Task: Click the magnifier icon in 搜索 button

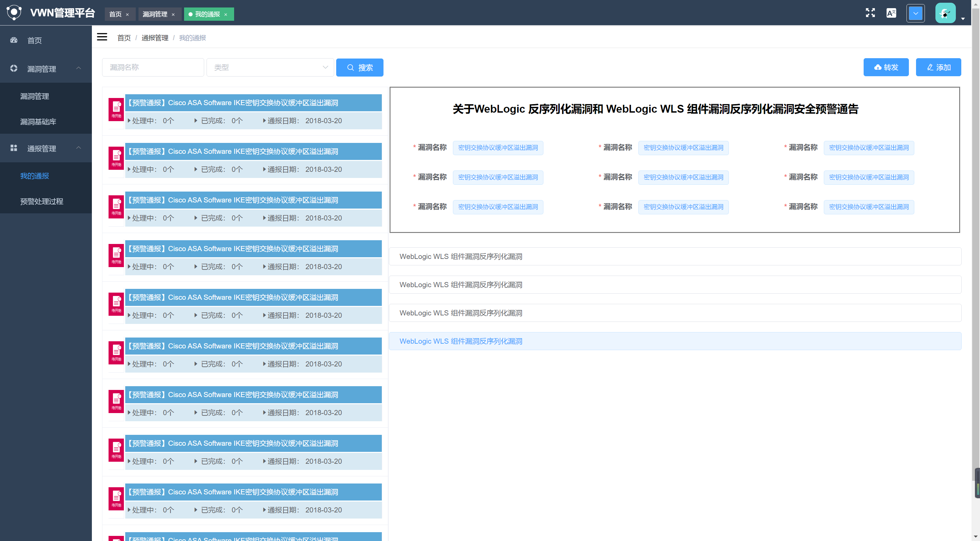Action: pyautogui.click(x=350, y=67)
